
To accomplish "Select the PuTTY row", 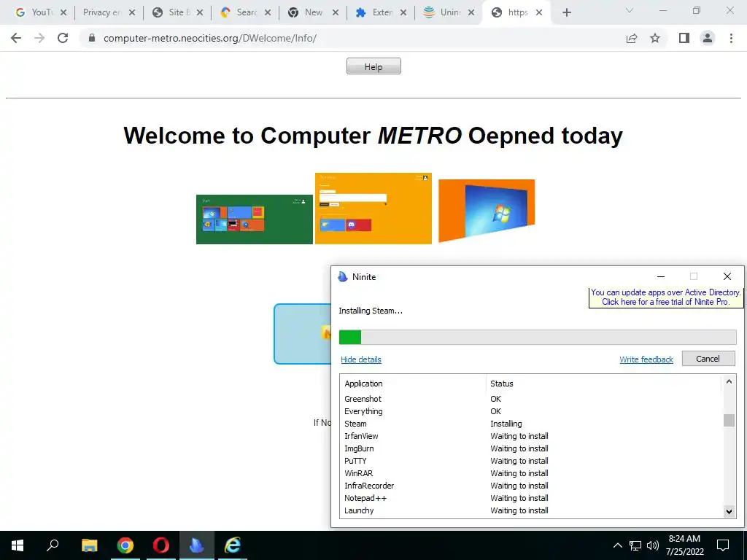I will tap(532, 461).
